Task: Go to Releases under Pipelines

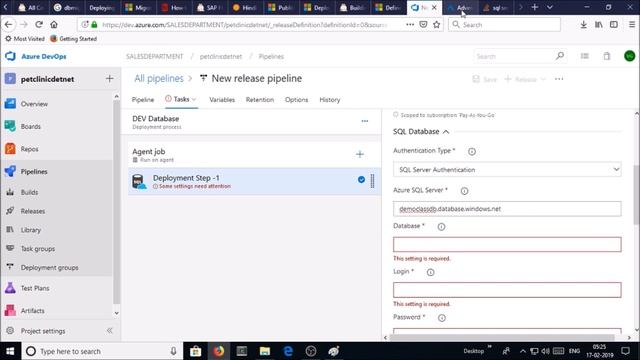Action: pyautogui.click(x=33, y=211)
